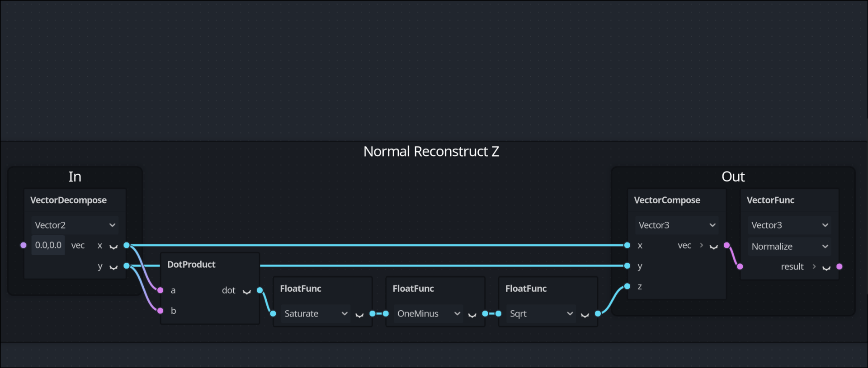Click the y output port of VectorDecompose

pos(127,266)
